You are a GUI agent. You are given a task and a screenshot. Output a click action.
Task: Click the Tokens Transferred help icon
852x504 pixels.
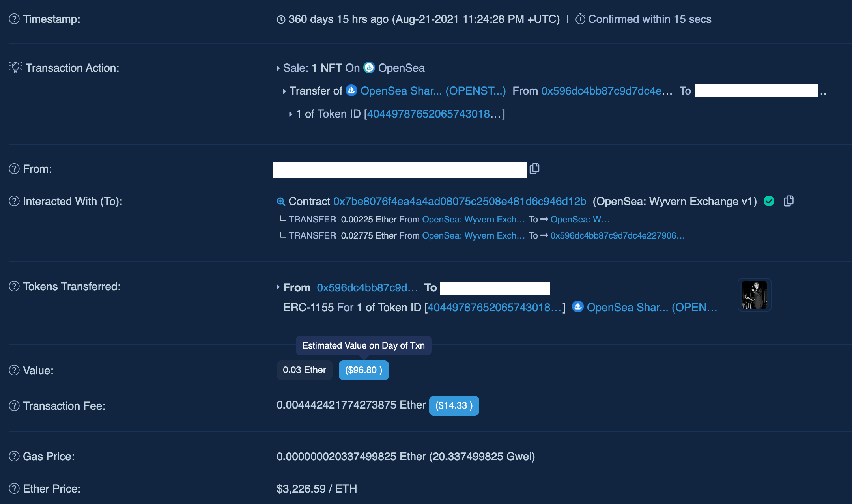coord(14,286)
